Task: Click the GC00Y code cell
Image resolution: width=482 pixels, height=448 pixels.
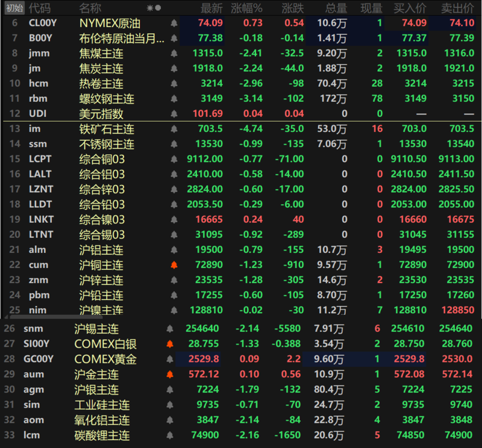Action: point(39,359)
